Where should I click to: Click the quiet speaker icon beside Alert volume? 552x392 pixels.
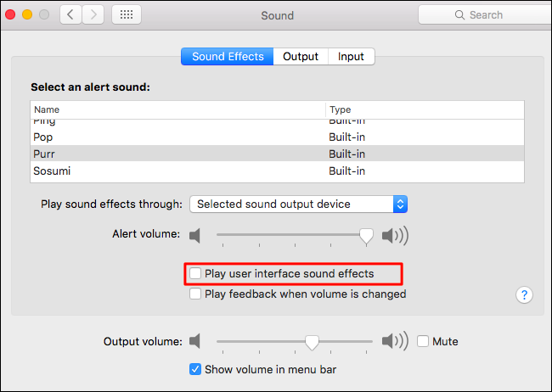click(196, 235)
